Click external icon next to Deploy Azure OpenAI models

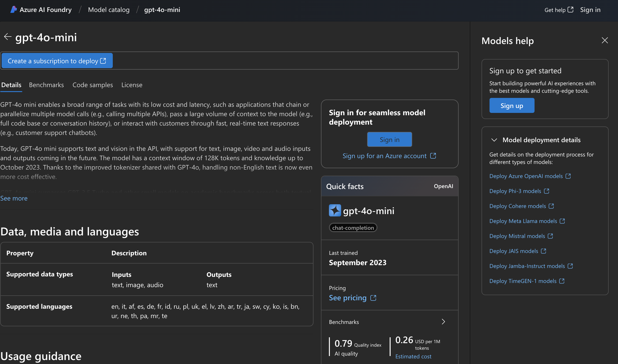(568, 176)
